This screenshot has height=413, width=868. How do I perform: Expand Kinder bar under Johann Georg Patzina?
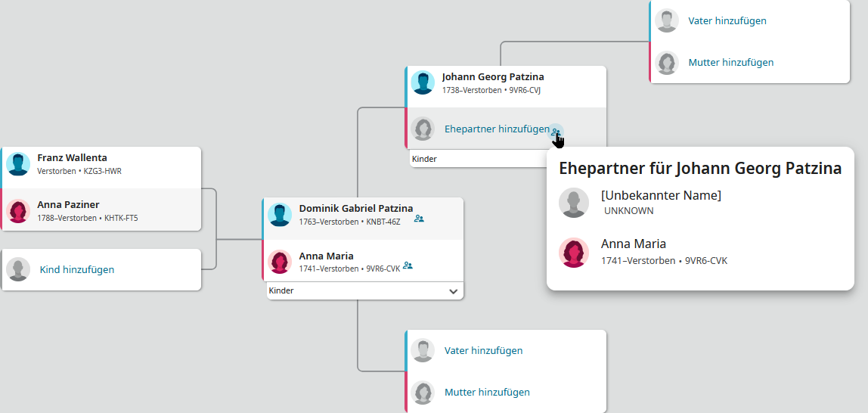(x=479, y=159)
